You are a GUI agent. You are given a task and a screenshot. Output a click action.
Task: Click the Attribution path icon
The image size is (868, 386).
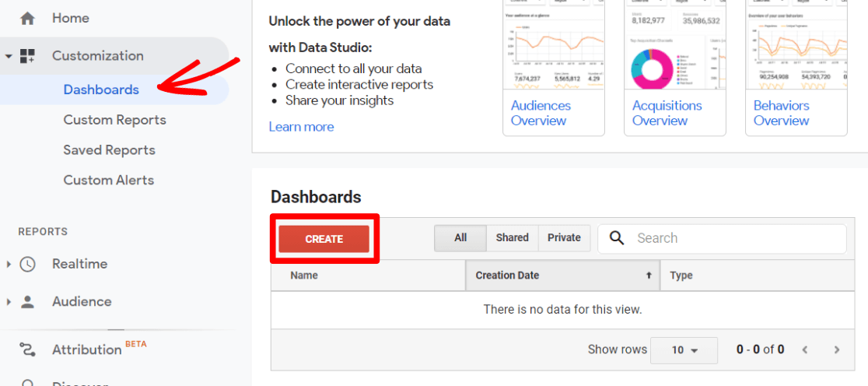27,349
